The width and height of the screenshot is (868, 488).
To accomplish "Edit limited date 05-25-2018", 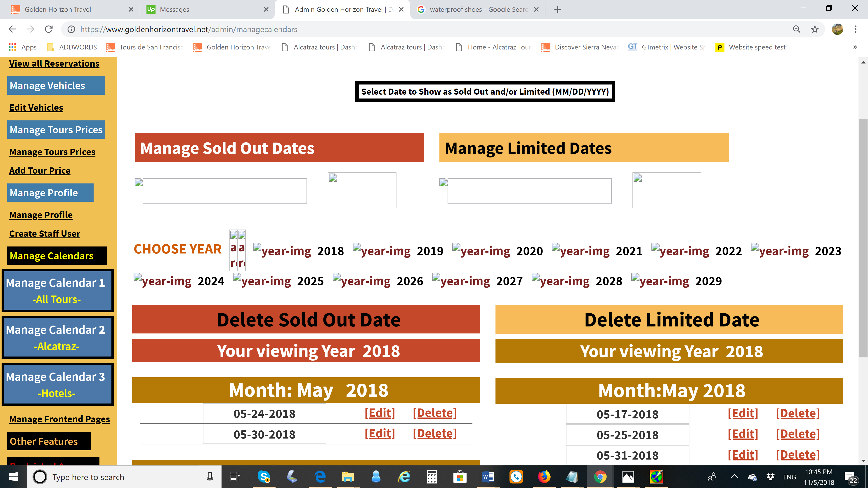I will coord(743,434).
